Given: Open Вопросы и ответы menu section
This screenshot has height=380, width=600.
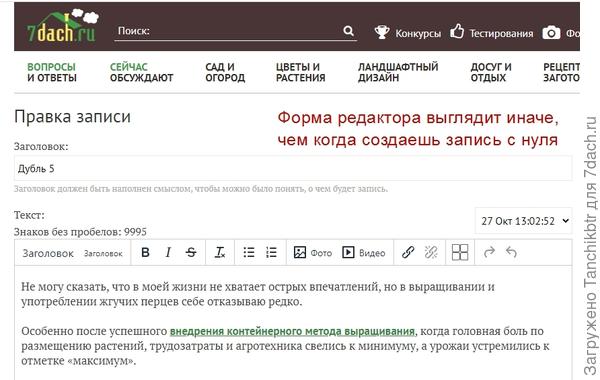Looking at the screenshot, I should 52,72.
